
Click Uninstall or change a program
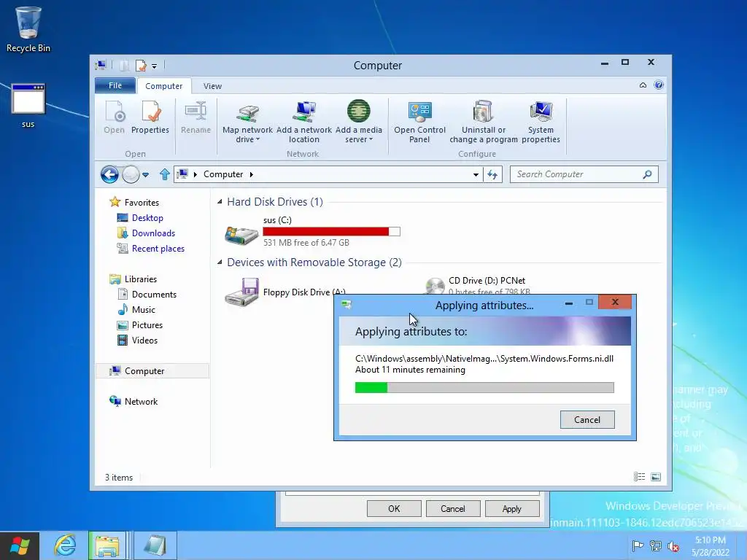click(x=484, y=122)
